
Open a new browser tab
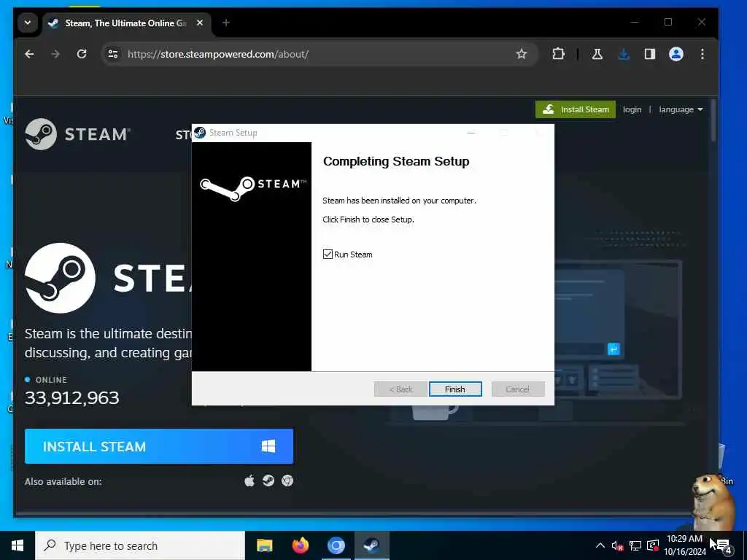[226, 23]
